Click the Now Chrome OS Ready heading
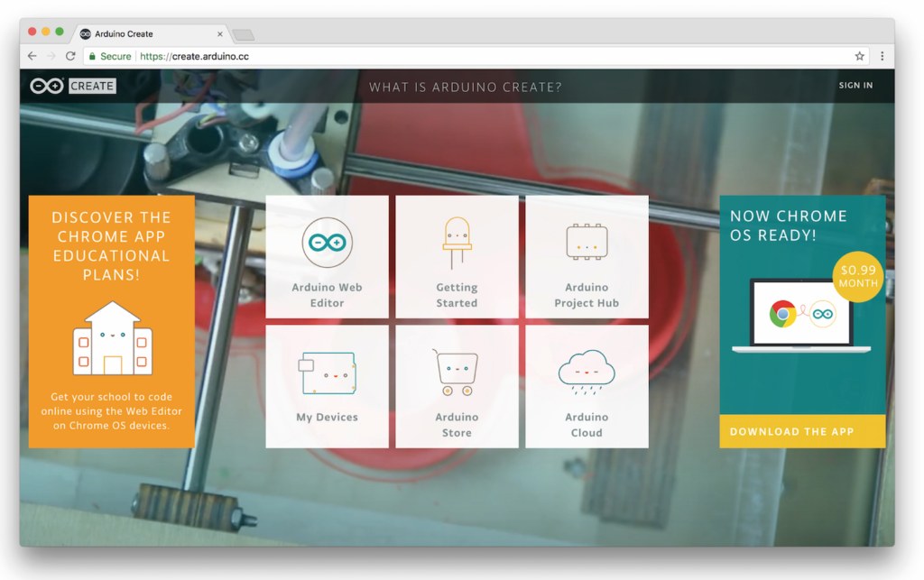Screen dimensions: 924x580 pyautogui.click(x=789, y=226)
